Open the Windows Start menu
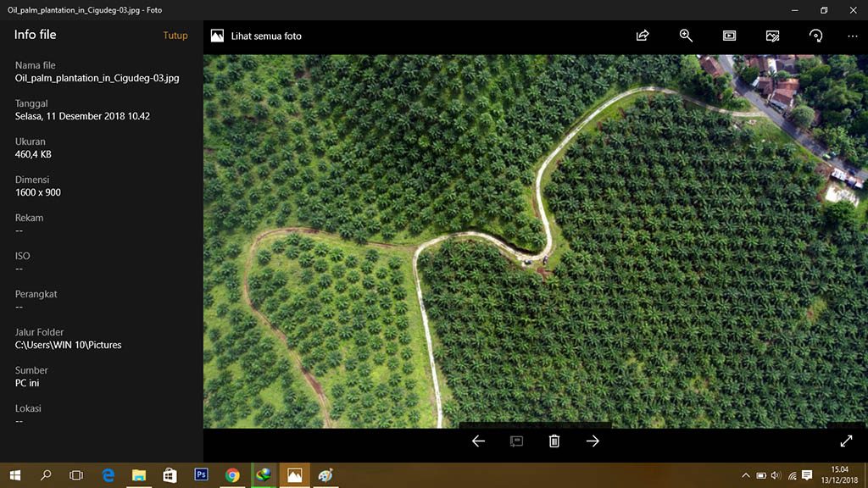 (x=15, y=475)
